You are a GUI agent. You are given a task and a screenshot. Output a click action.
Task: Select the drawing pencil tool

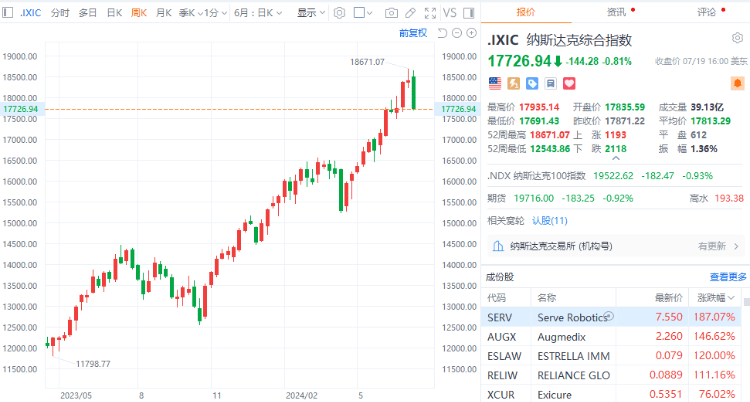tap(408, 13)
